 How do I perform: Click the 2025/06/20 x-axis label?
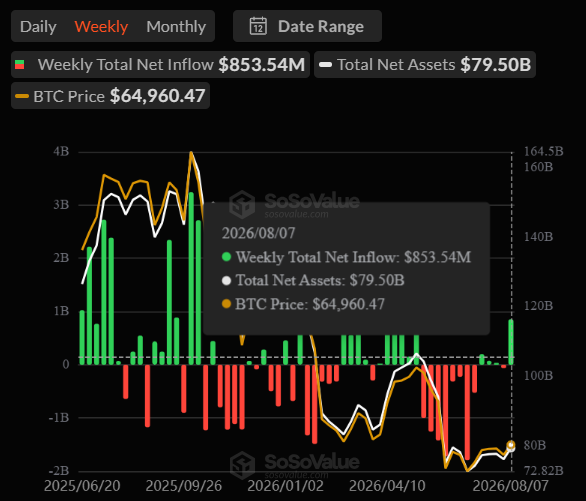[82, 486]
